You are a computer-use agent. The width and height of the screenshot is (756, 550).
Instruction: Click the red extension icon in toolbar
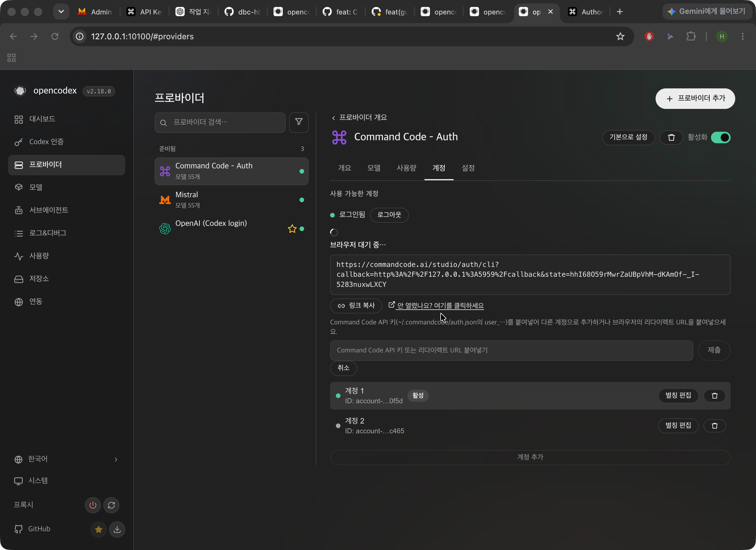pyautogui.click(x=649, y=37)
